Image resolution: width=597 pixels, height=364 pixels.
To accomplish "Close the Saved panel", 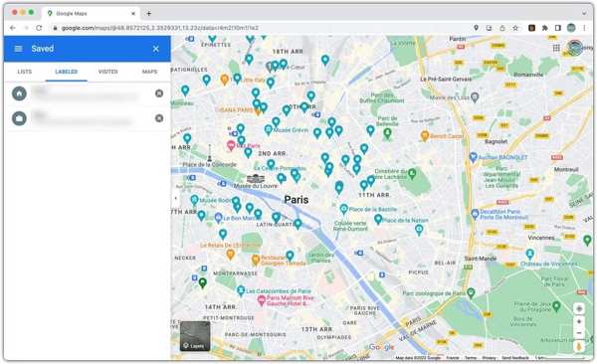I will [x=156, y=49].
